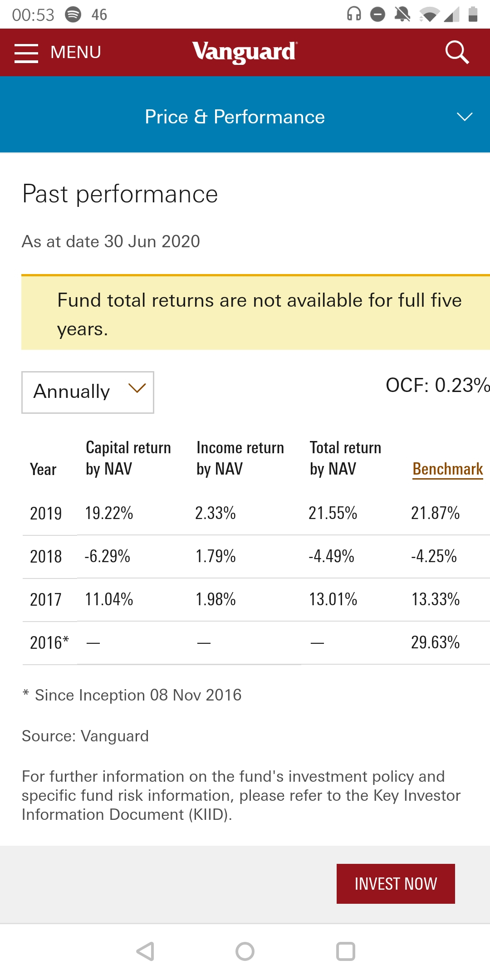The width and height of the screenshot is (490, 980).
Task: Tap the Android home circle icon
Action: tap(245, 951)
